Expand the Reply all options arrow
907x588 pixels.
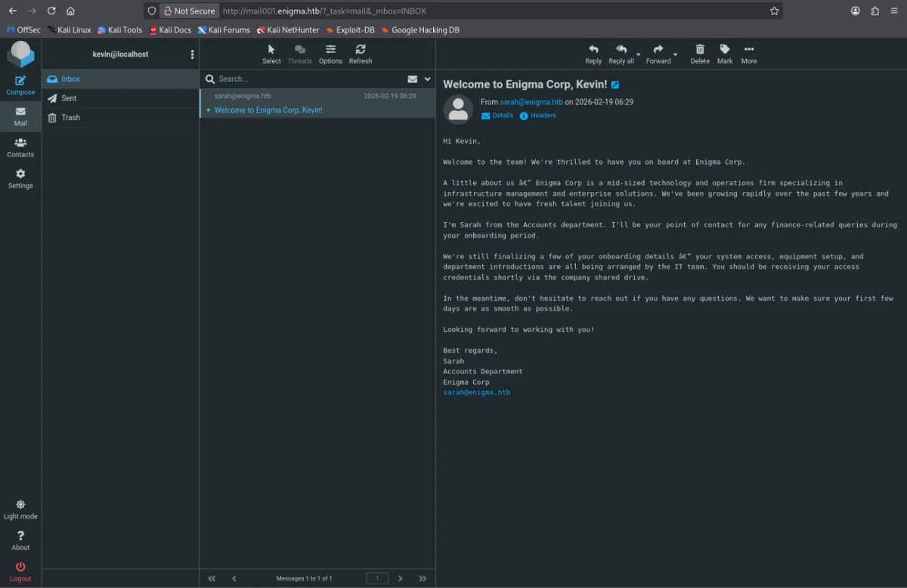click(639, 54)
